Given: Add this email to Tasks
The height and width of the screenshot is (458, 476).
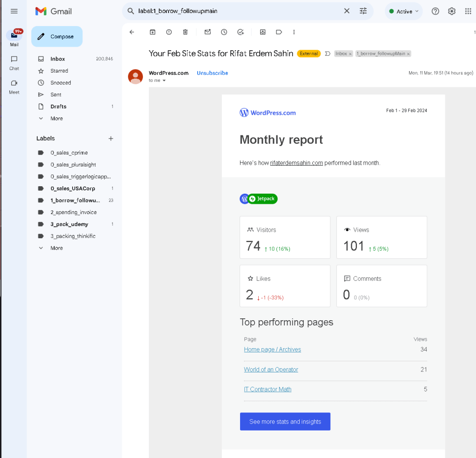Looking at the screenshot, I should [x=241, y=32].
